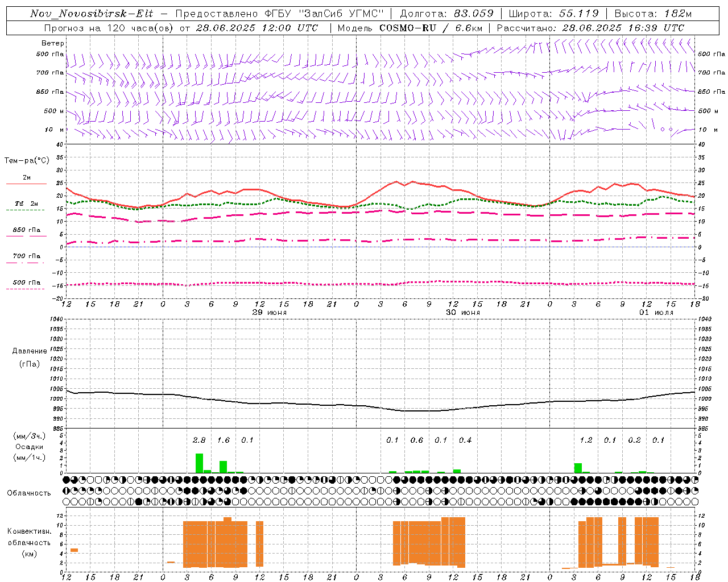This screenshot has width=728, height=582.
Task: Click the elevation value Высота: 182м
Action: pyautogui.click(x=653, y=14)
